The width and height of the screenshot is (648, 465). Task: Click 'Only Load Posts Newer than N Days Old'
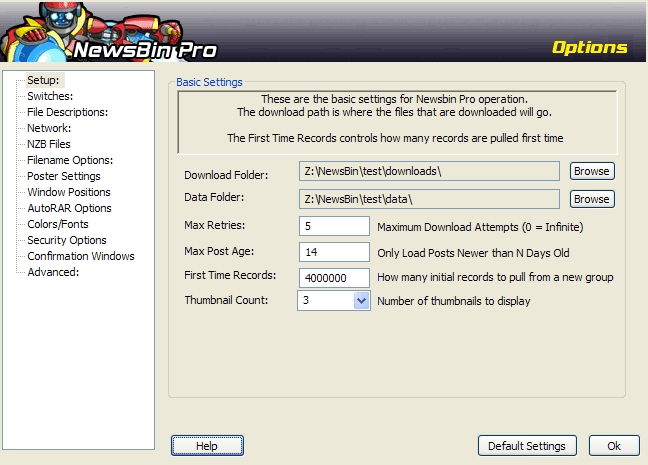(x=473, y=253)
